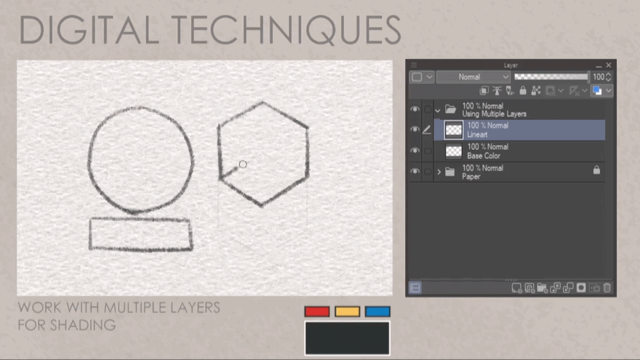640x360 pixels.
Task: Select the Base Color layer
Action: 519,151
